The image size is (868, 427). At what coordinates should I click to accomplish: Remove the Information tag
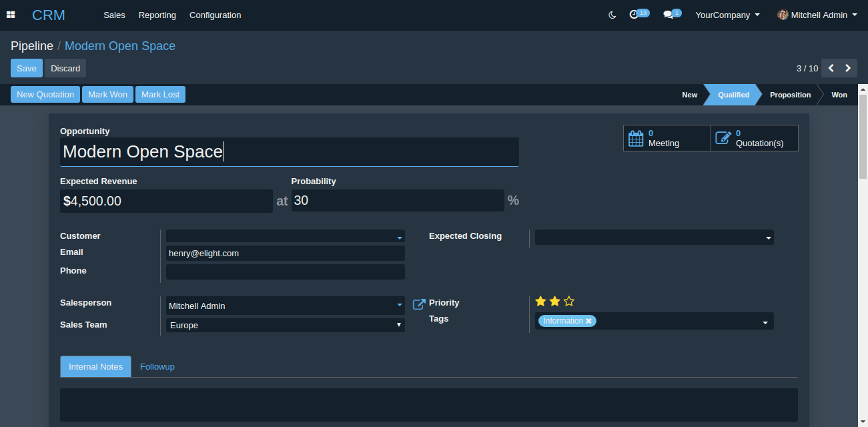(588, 321)
